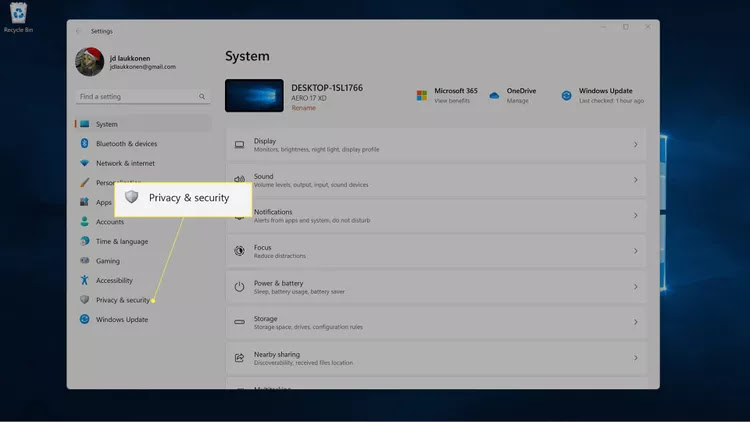Screen dimensions: 750x422
Task: Click the Bluetooth icon in sidebar
Action: [x=85, y=144]
